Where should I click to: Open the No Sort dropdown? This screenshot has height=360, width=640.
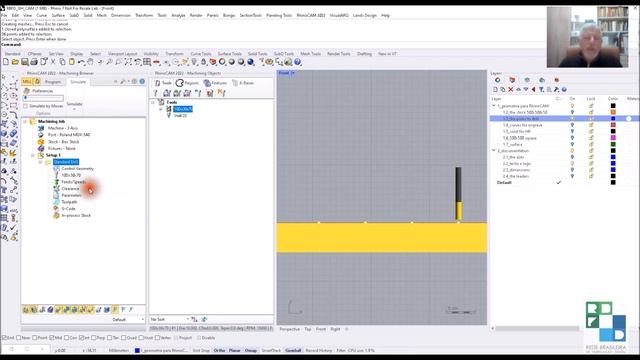[x=169, y=319]
